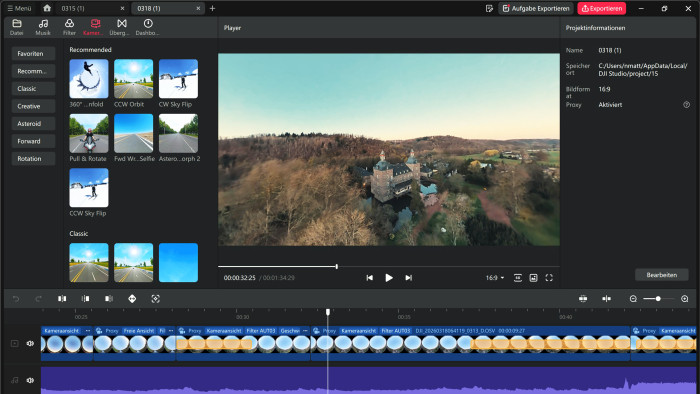Open the notes icon beside Aufgabe Exportieren
This screenshot has width=700, height=394.
pos(489,8)
